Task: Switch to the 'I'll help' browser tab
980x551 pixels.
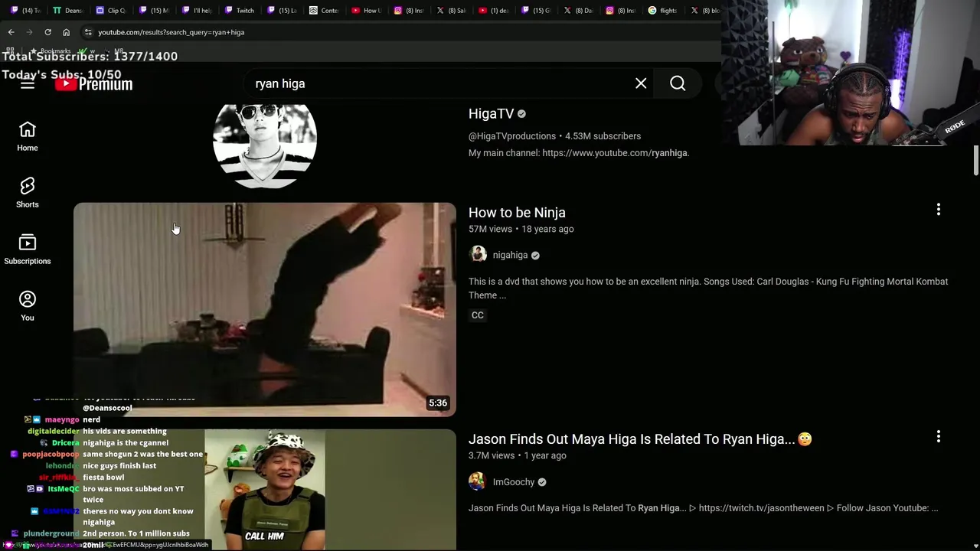Action: (196, 11)
